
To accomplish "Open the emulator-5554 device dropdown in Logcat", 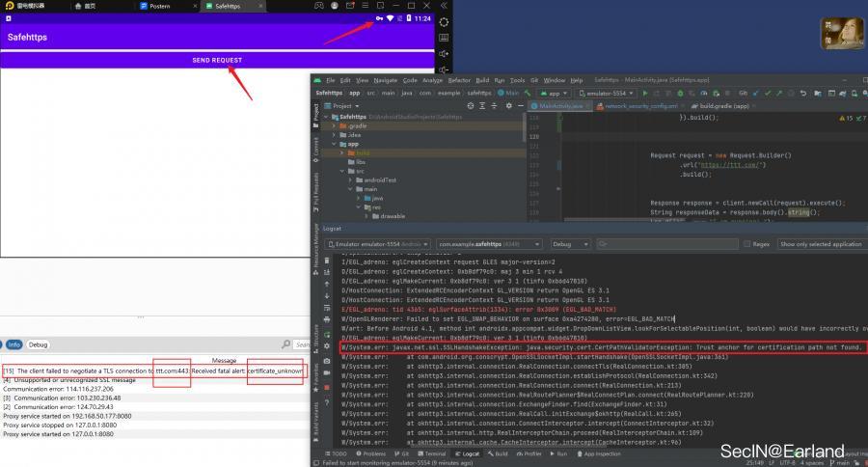I will (x=378, y=244).
